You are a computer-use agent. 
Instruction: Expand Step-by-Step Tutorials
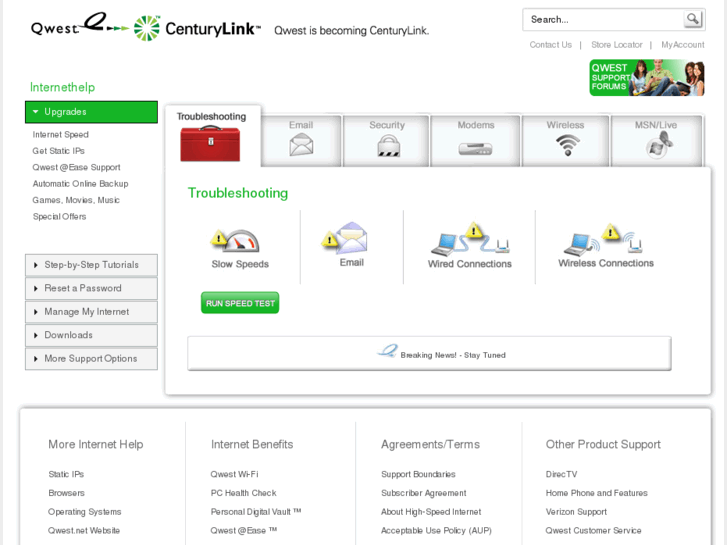tap(91, 265)
